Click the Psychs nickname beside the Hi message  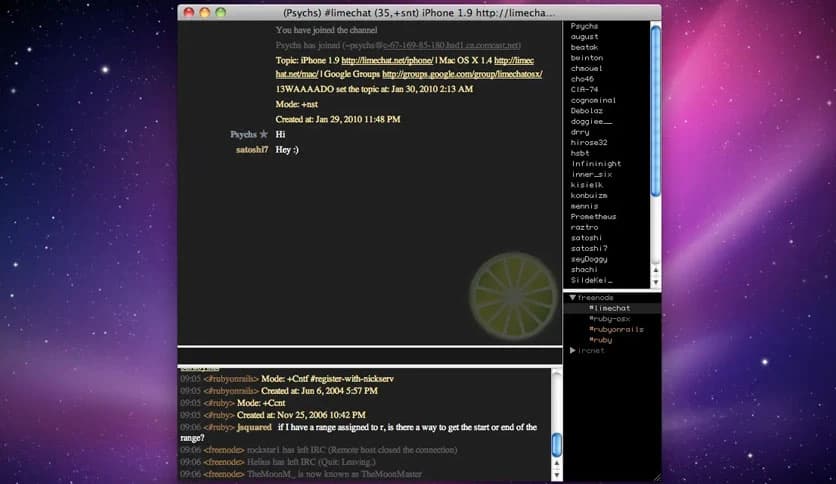click(244, 134)
